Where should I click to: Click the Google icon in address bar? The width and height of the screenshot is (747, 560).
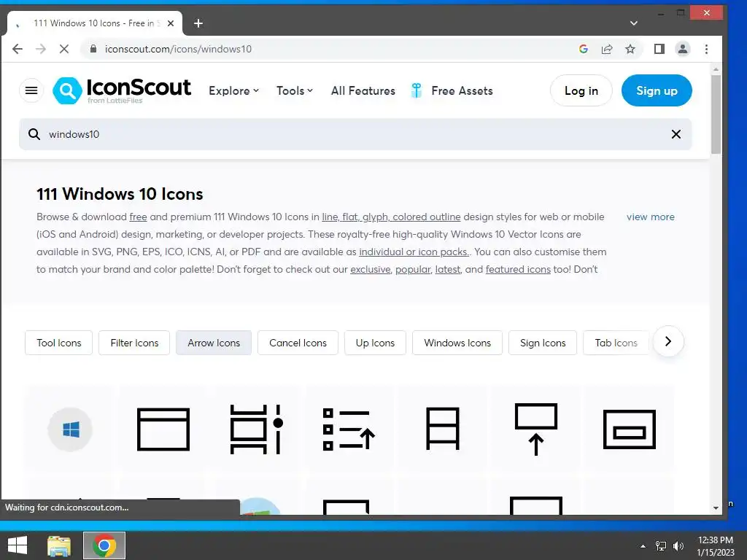pyautogui.click(x=583, y=49)
